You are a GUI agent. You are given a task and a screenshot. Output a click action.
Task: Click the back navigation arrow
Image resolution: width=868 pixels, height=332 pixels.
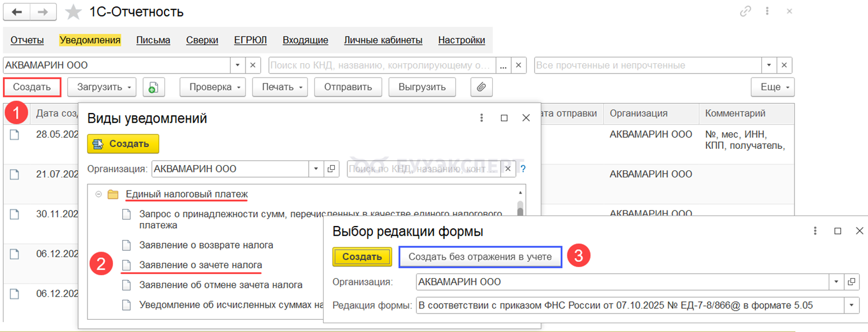pyautogui.click(x=17, y=12)
